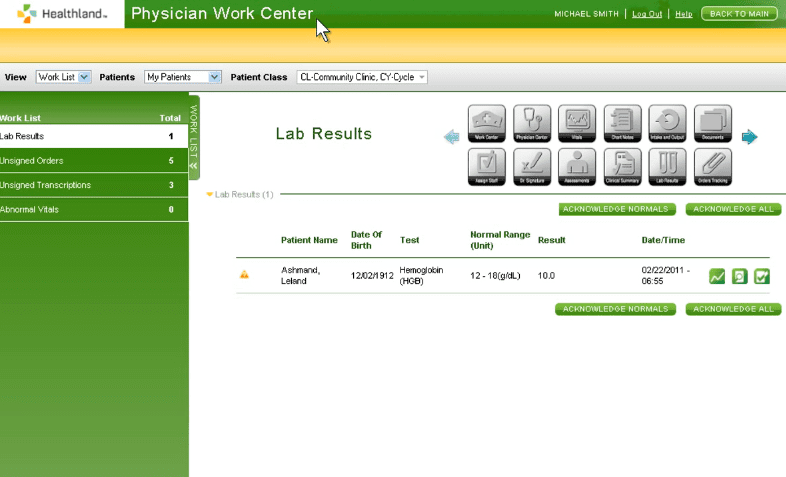Screen dimensions: 786x477
Task: Click the Date/Time column header
Action: (663, 240)
